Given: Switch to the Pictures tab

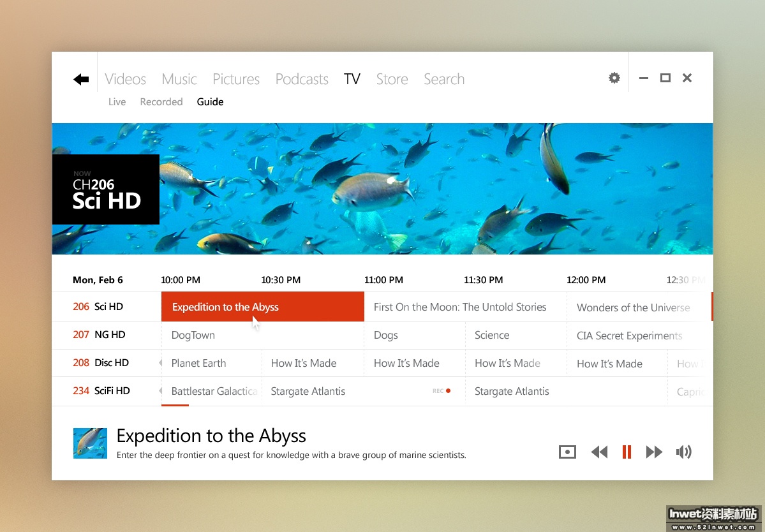Looking at the screenshot, I should 236,79.
